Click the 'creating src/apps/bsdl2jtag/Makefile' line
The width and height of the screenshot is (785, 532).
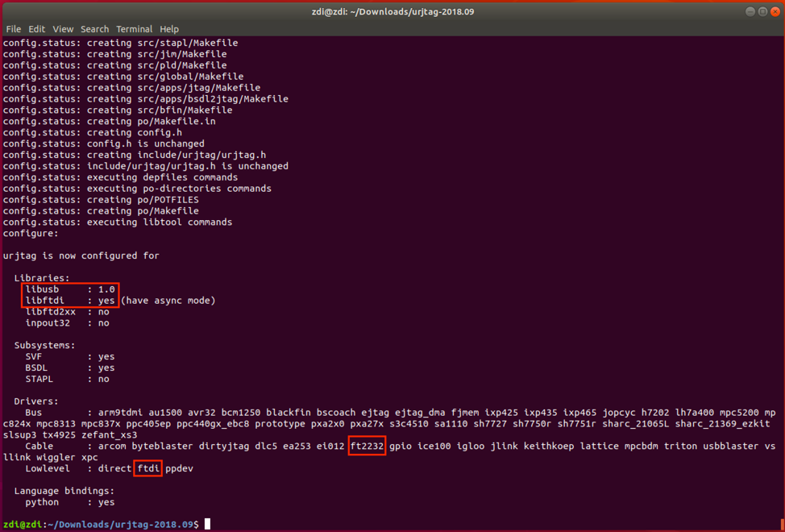[x=188, y=99]
